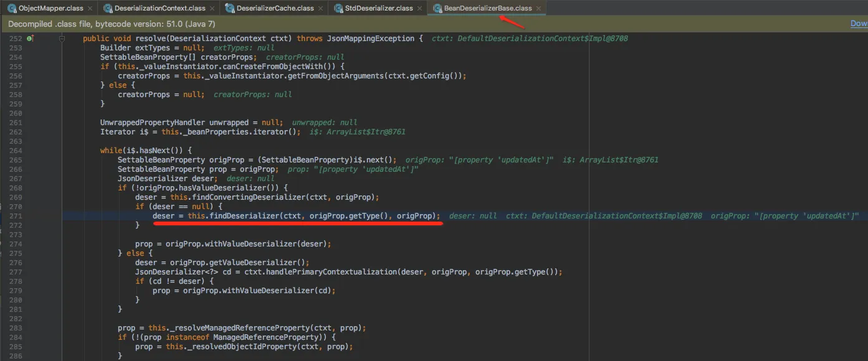The image size is (868, 361).
Task: Close the ObjectMapper.class tab
Action: [x=90, y=9]
